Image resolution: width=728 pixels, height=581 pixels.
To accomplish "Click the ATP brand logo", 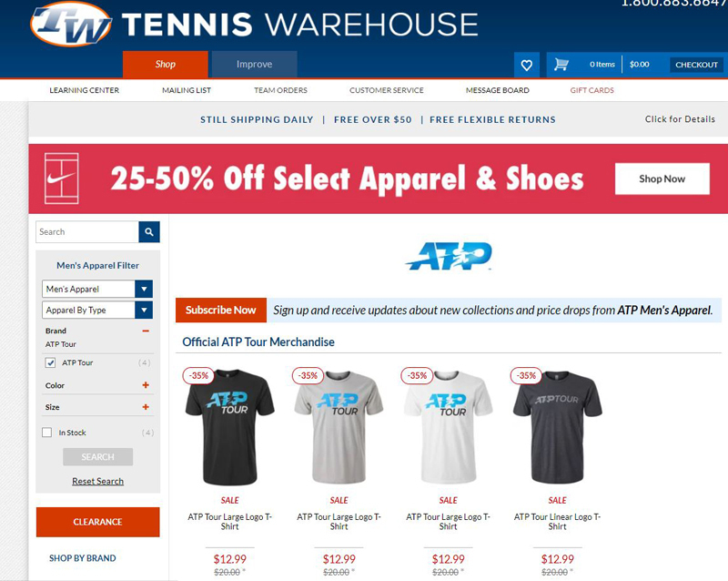I will [449, 256].
